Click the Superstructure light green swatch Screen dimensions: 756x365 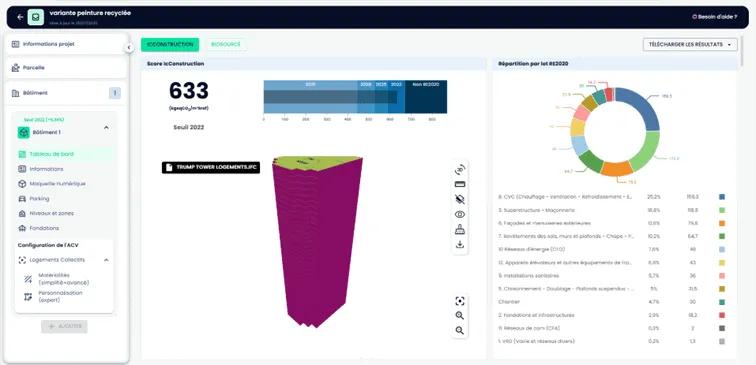tap(722, 210)
